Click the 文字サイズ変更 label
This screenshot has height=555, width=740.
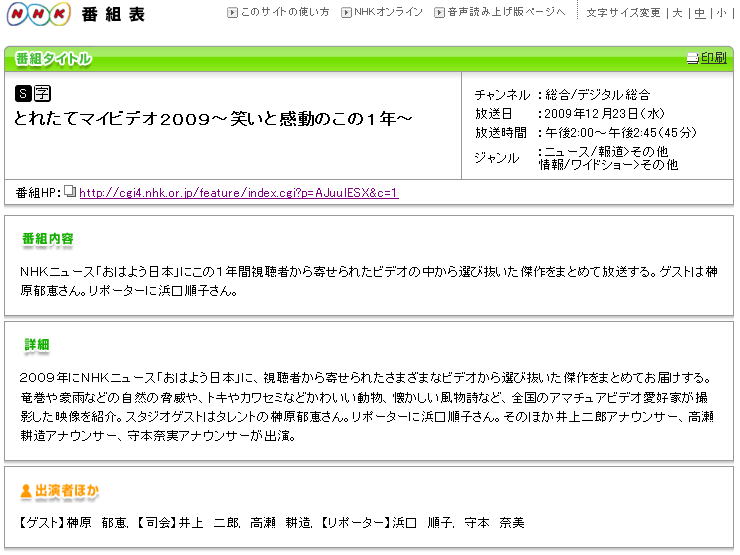pyautogui.click(x=623, y=13)
